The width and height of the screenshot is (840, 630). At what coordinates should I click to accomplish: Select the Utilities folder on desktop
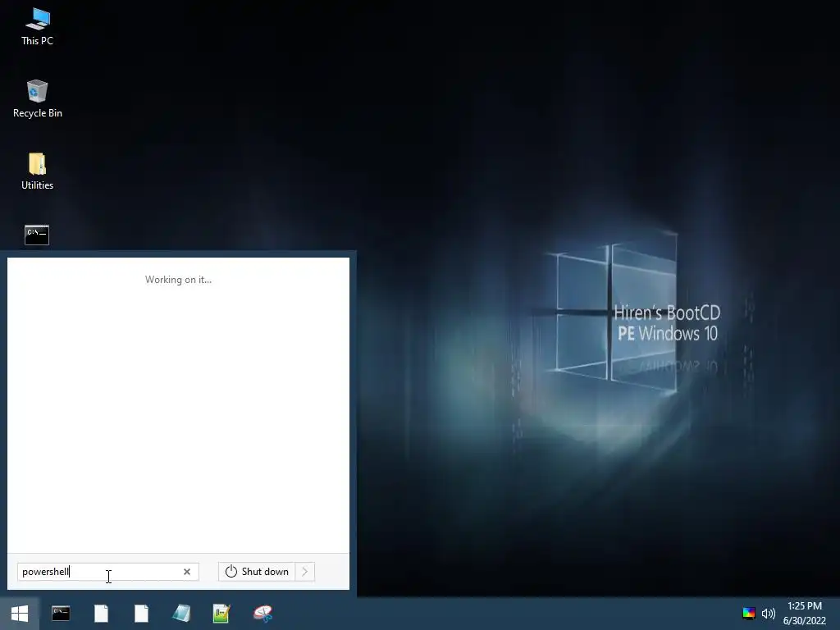[37, 171]
